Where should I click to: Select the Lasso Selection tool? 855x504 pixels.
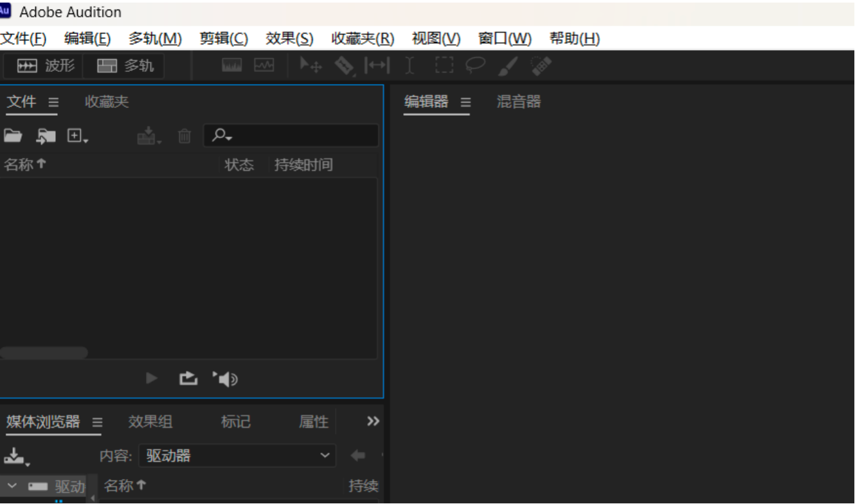pyautogui.click(x=475, y=65)
